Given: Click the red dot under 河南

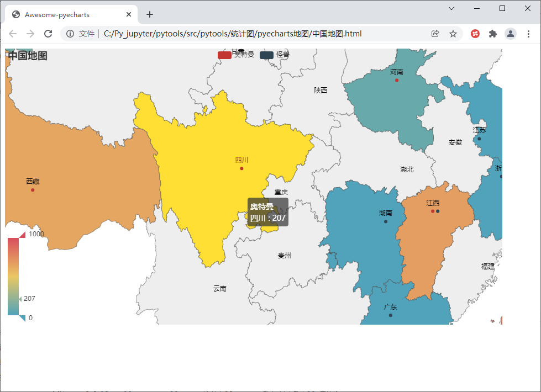Looking at the screenshot, I should tap(397, 80).
